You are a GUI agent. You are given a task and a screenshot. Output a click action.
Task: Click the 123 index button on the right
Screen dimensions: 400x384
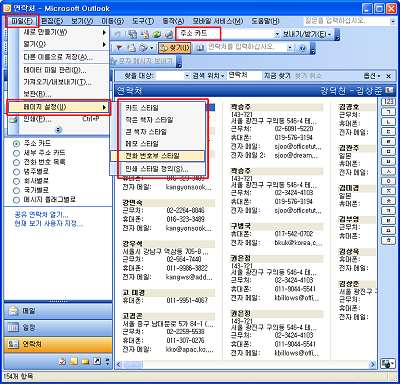[x=389, y=101]
